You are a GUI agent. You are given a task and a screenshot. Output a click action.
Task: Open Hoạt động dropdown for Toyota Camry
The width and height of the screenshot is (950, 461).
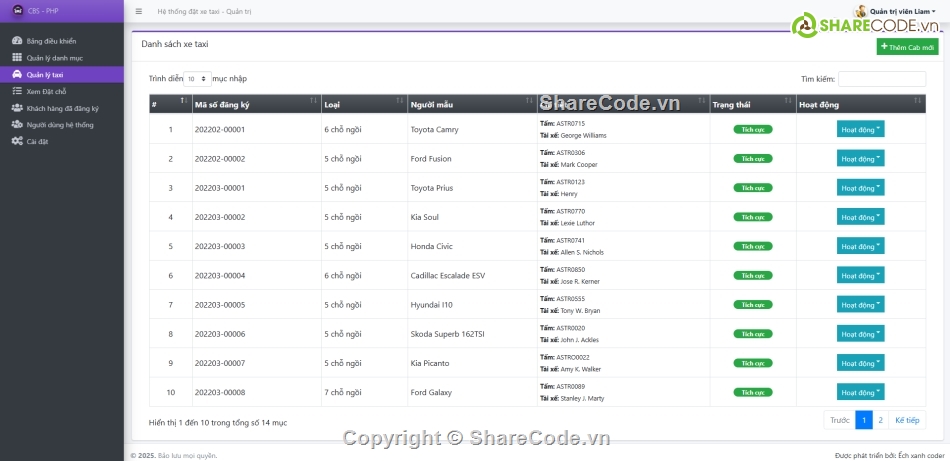(860, 129)
